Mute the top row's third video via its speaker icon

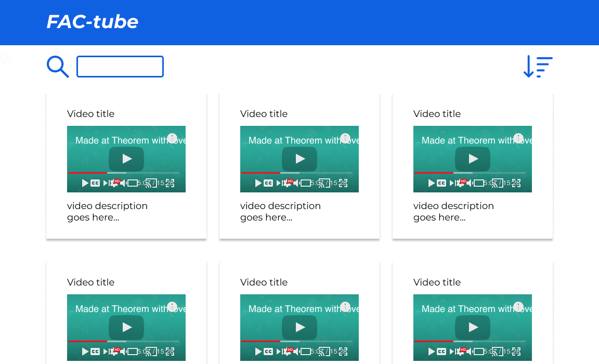coord(470,183)
